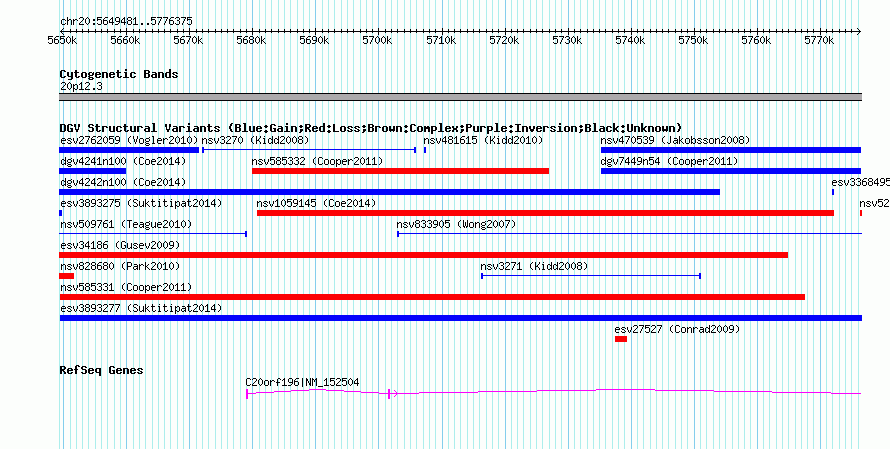Click the 5690k ruler tick label
The image size is (890, 449).
click(314, 41)
